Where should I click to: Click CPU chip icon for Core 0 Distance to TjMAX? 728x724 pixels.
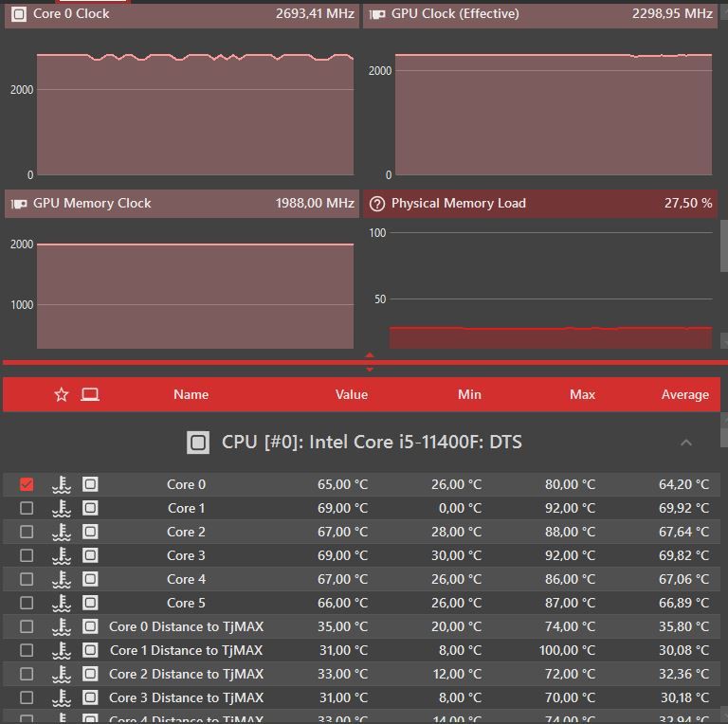point(90,626)
